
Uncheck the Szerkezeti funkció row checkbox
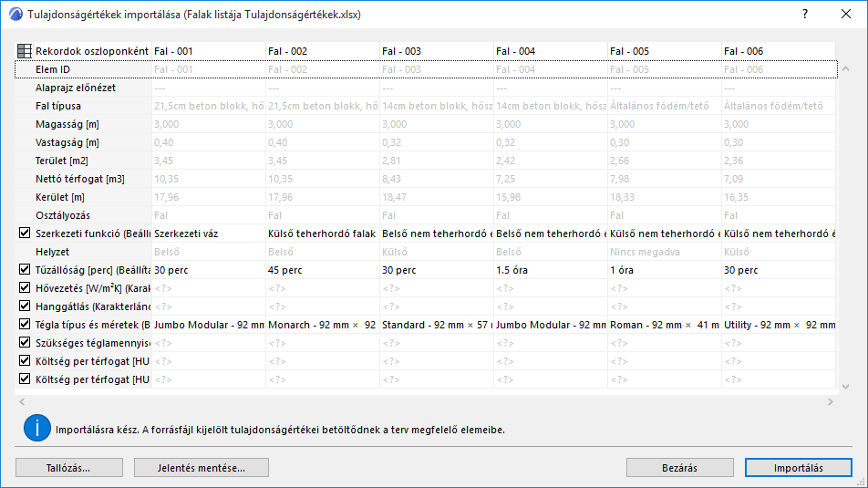click(x=25, y=233)
